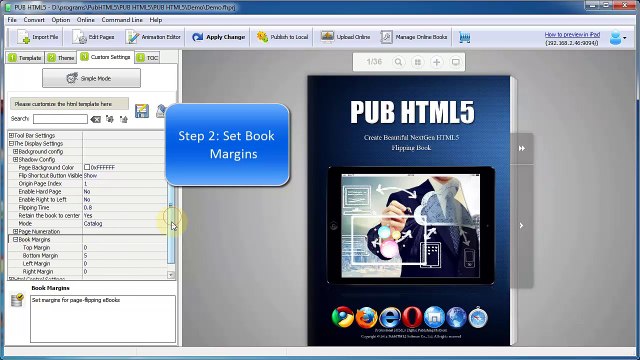Open Edit Pages from the toolbar
640x360 pixels.
tap(93, 37)
